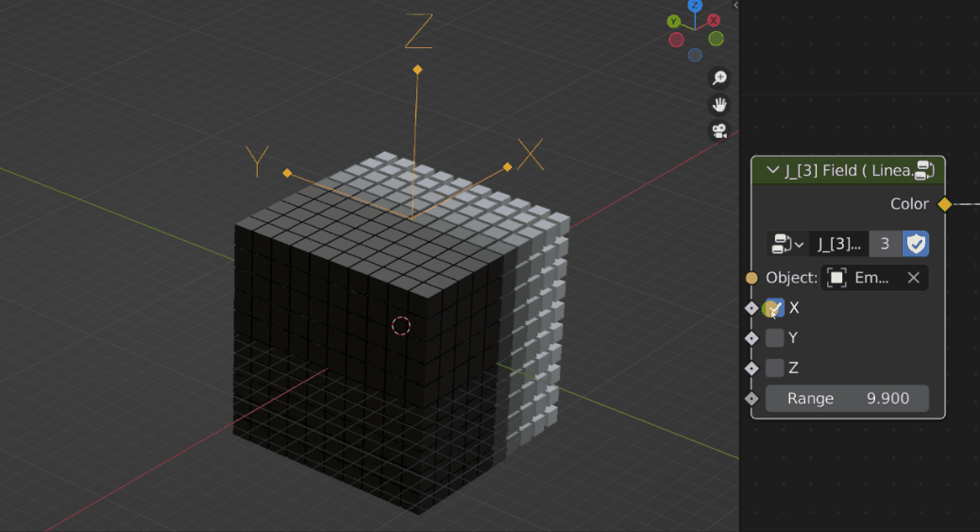This screenshot has width=980, height=532.
Task: Click the Z input diamond socket
Action: coord(752,368)
